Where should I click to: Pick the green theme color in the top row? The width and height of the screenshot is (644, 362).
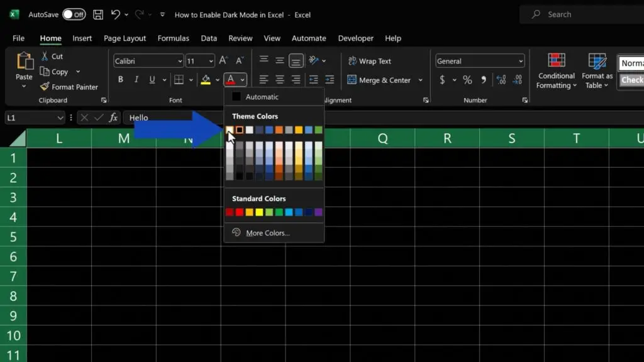[318, 130]
